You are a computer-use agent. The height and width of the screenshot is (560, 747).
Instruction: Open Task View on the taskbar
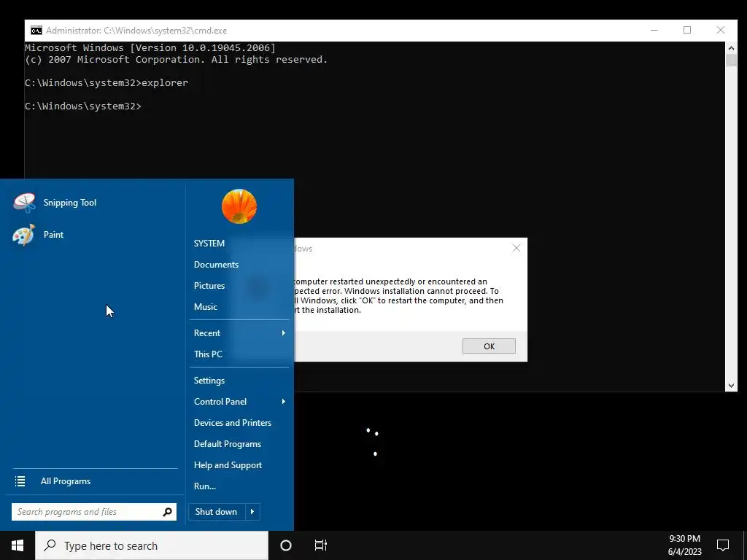321,545
